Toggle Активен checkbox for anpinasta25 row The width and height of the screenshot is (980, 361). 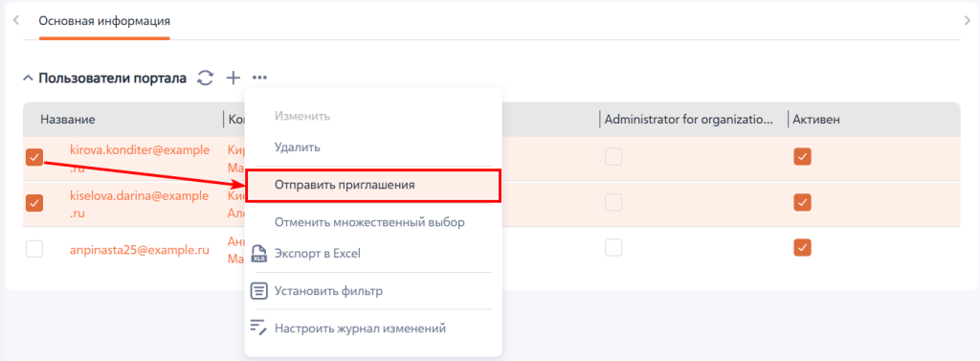pyautogui.click(x=803, y=248)
